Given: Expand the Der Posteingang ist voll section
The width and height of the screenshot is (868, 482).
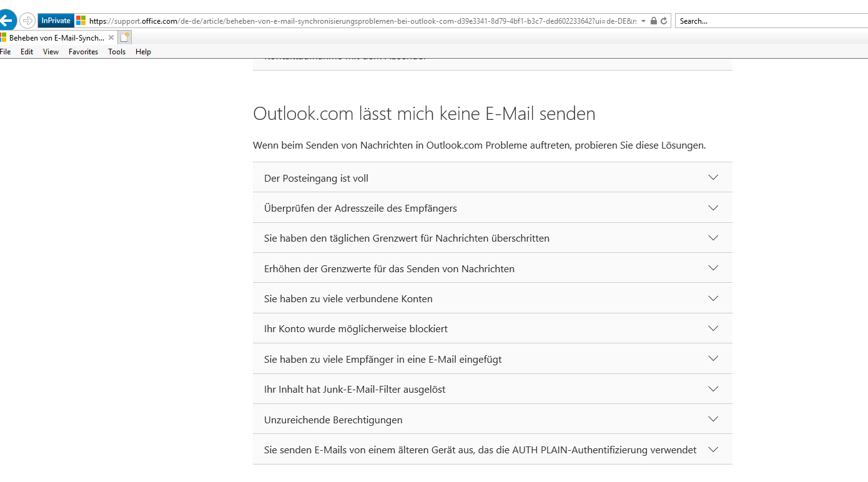Looking at the screenshot, I should coord(492,177).
